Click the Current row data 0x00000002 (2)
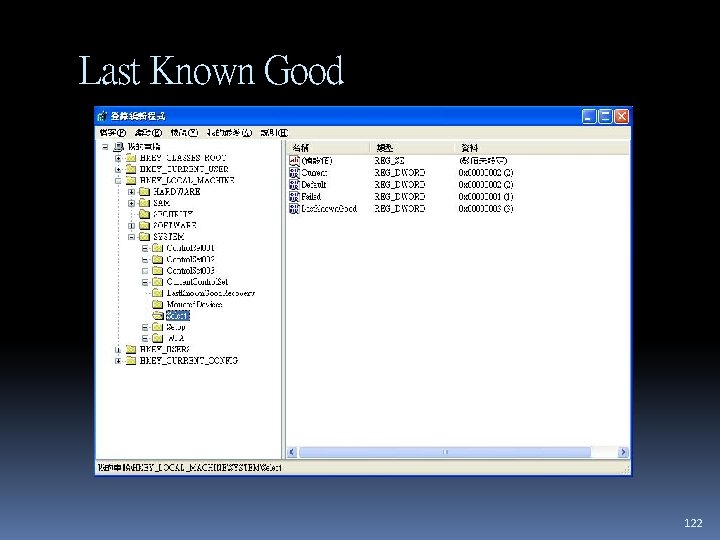This screenshot has height=540, width=720. [486, 173]
